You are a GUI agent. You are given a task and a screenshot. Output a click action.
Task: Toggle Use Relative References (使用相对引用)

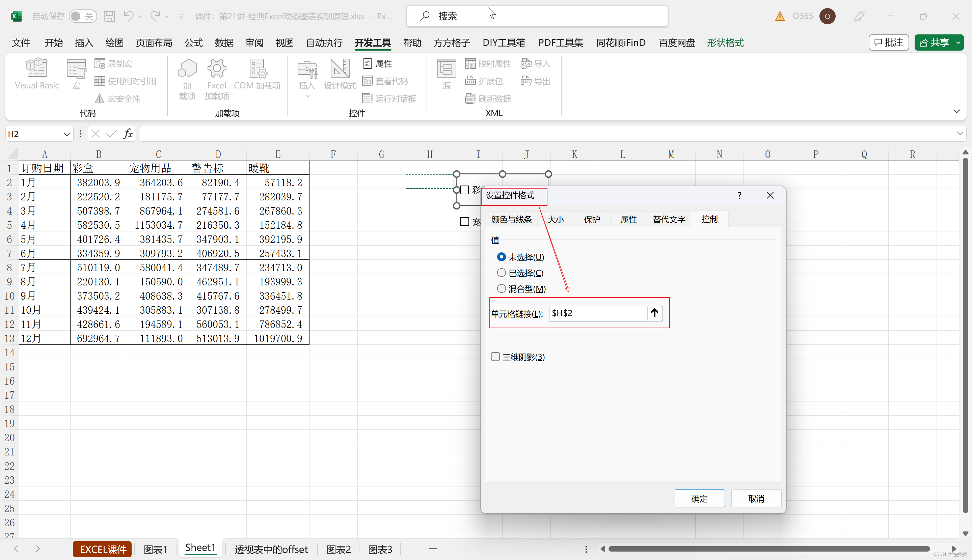(x=126, y=81)
